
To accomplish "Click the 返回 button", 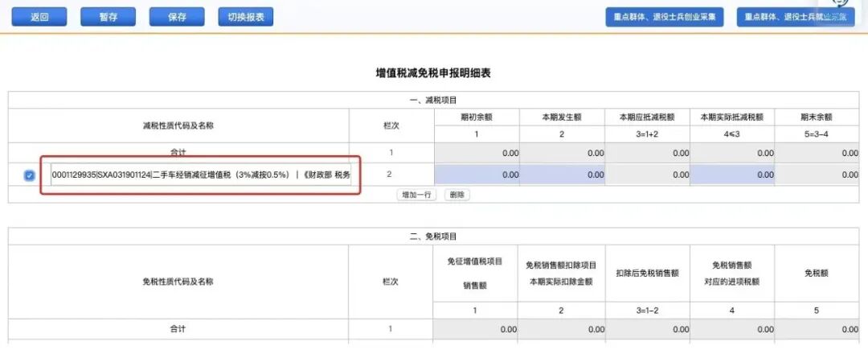I will [x=39, y=17].
